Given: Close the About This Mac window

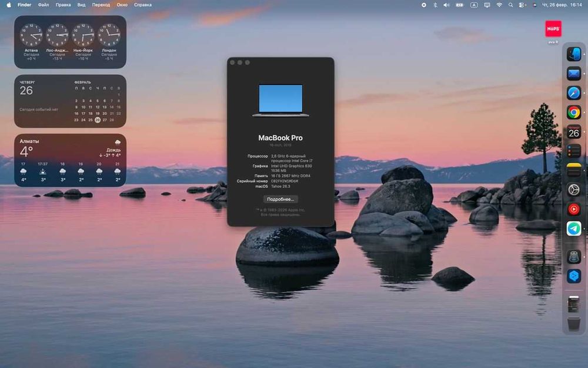Looking at the screenshot, I should [x=232, y=63].
